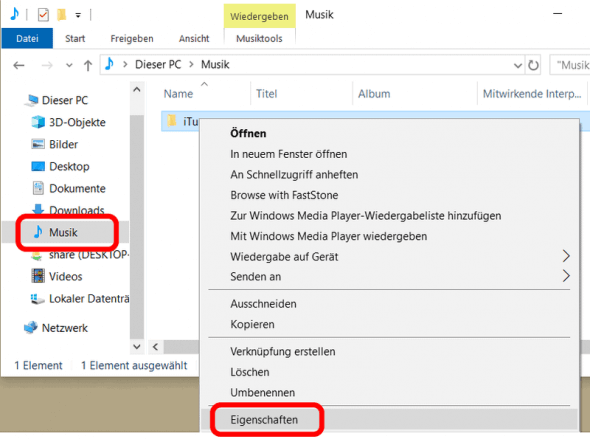Click the music note icon in title bar
Image resolution: width=590 pixels, height=439 pixels.
[14, 14]
